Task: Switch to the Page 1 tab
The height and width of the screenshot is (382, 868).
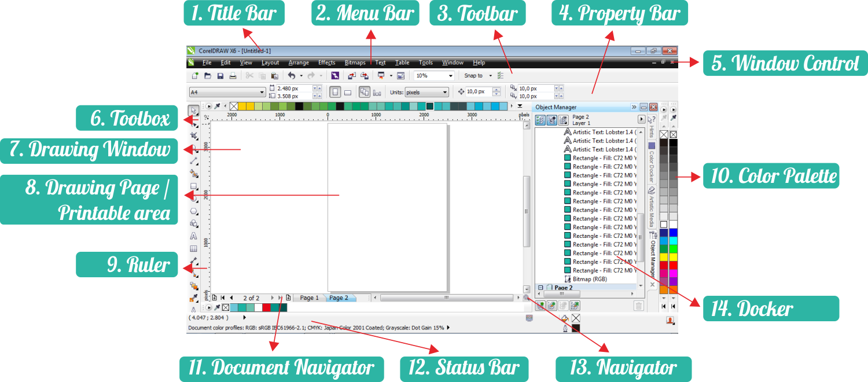Action: click(x=309, y=297)
